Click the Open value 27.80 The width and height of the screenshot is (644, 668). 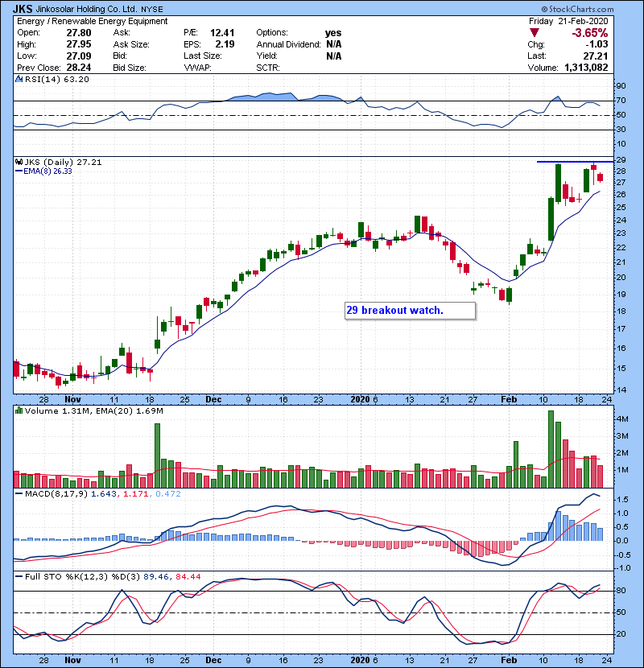pyautogui.click(x=79, y=33)
